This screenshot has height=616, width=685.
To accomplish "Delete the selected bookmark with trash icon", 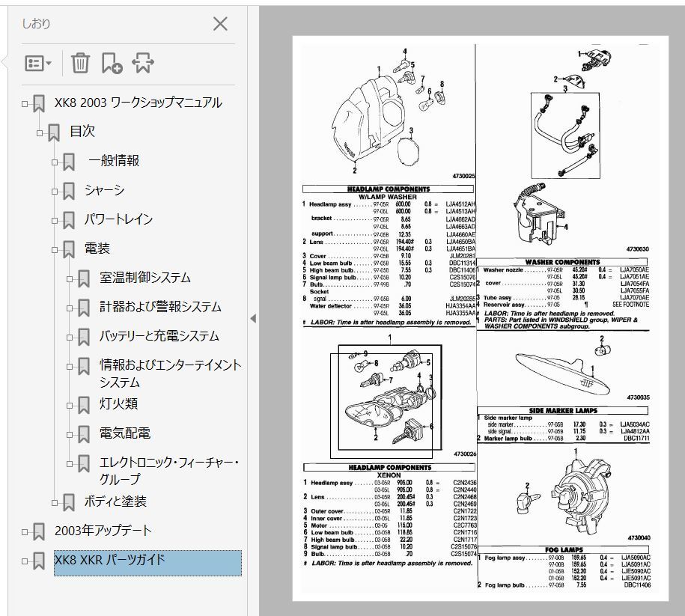I will [80, 63].
